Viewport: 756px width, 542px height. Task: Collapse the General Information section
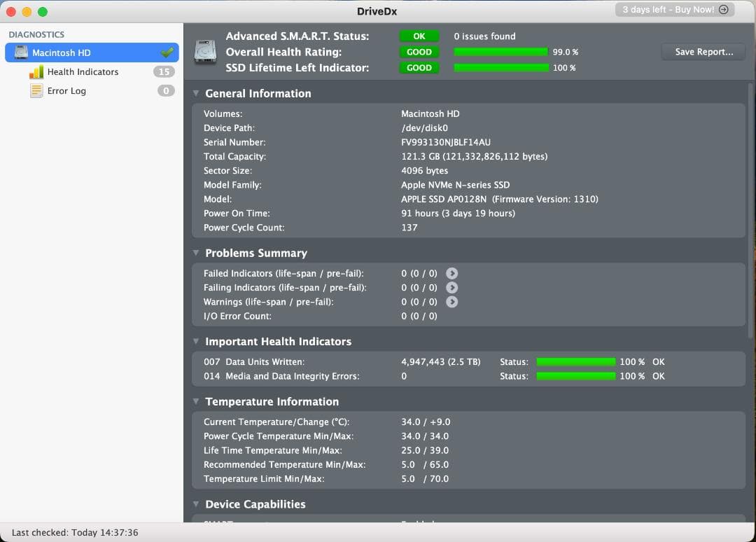coord(195,93)
